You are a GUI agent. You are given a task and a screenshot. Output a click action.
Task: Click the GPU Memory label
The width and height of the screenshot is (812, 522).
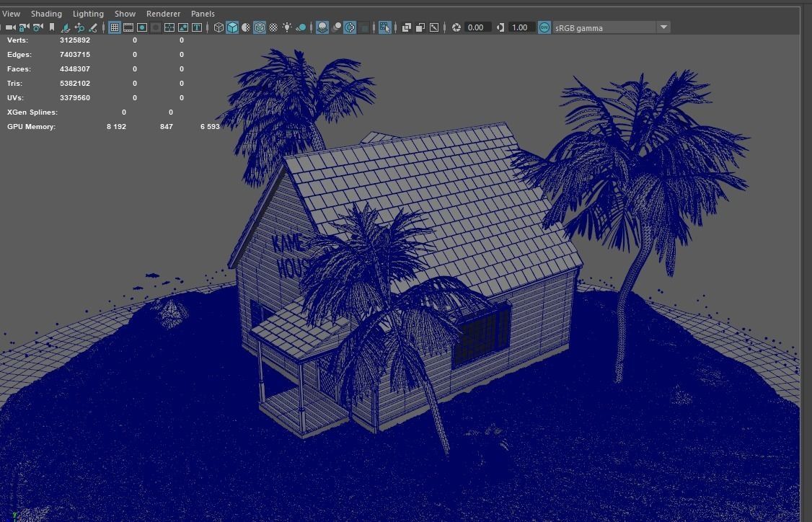pos(31,127)
